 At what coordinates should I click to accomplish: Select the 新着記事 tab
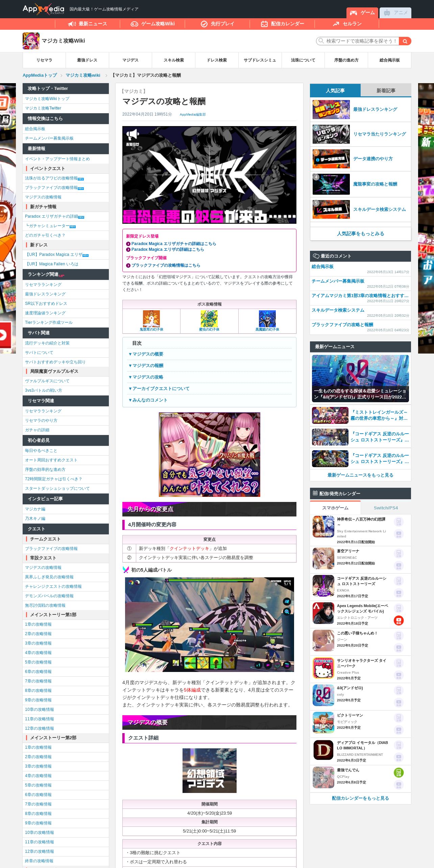[x=386, y=91]
